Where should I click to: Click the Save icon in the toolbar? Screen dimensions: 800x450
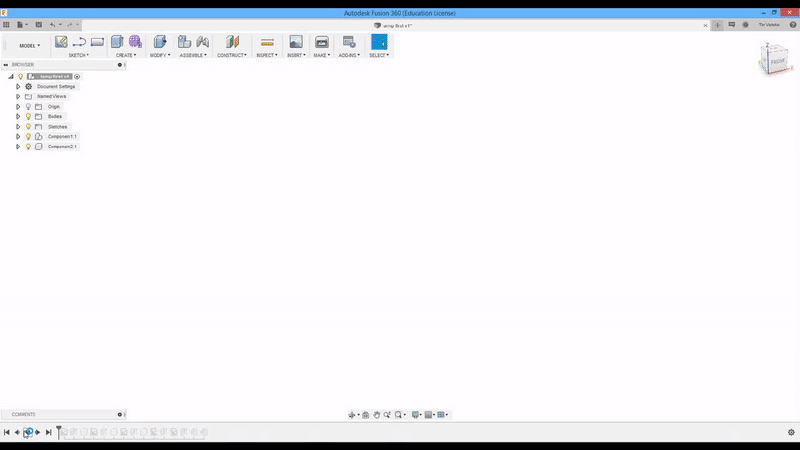[39, 24]
